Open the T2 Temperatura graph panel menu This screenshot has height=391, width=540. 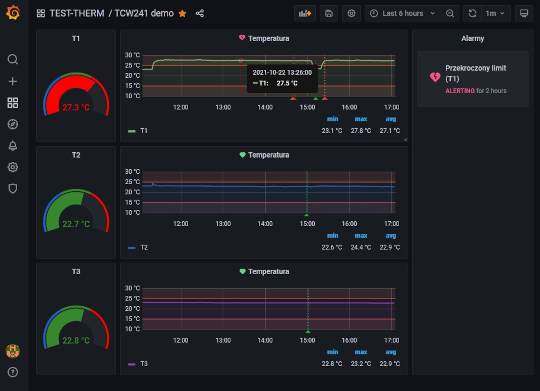coord(269,155)
